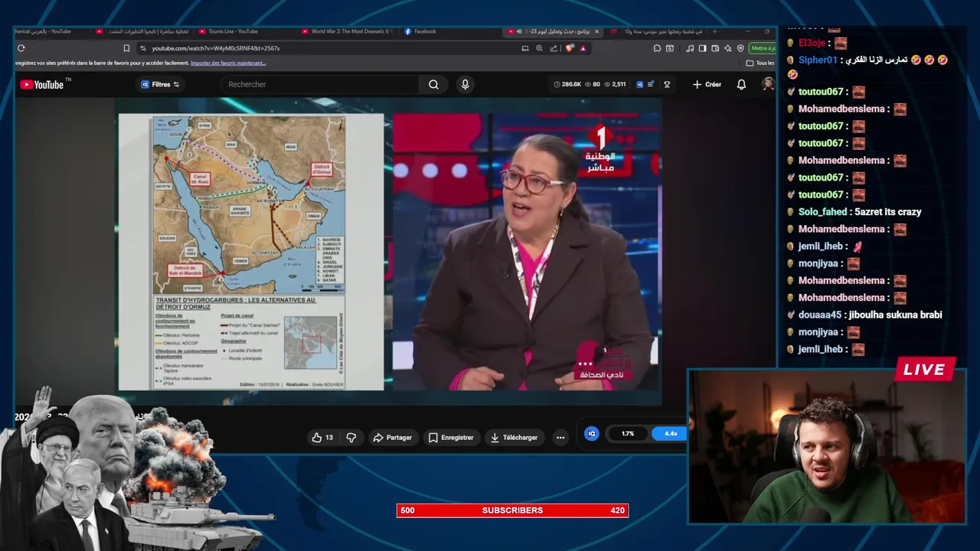Click the share page icon in address bar
The image size is (980, 551).
[554, 48]
